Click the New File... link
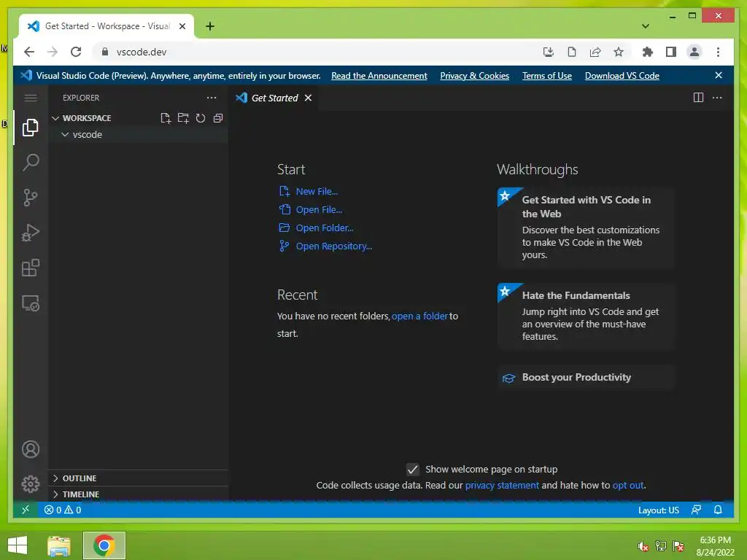Image resolution: width=747 pixels, height=560 pixels. (317, 192)
